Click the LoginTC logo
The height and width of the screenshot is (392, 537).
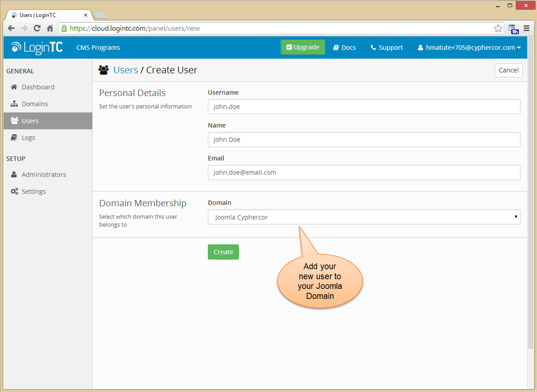pos(37,48)
